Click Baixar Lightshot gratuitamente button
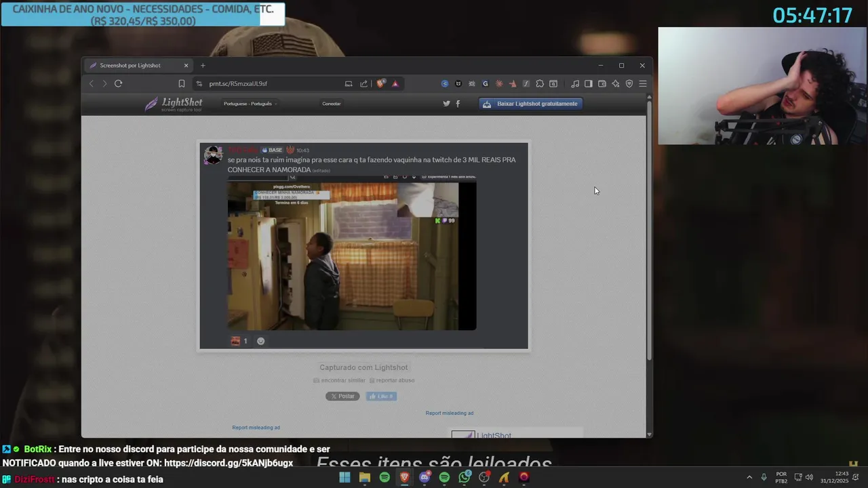This screenshot has width=868, height=488. (x=532, y=104)
